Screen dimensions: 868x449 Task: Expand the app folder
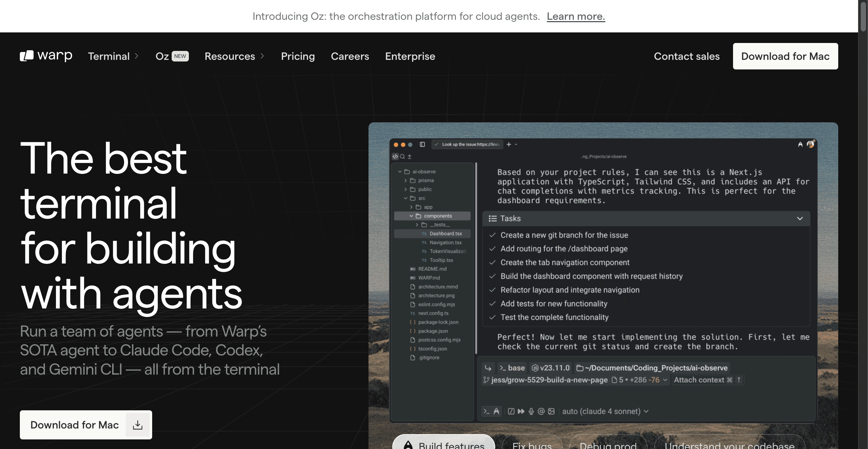click(412, 207)
